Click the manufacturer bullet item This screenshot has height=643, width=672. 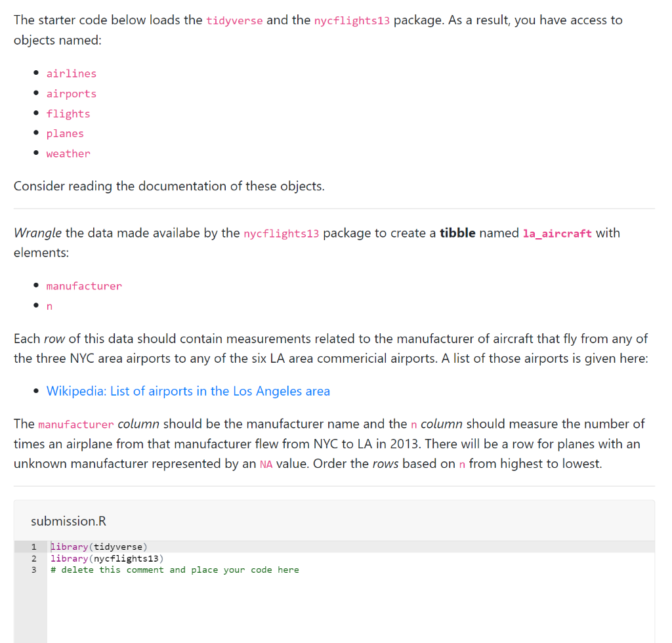84,286
